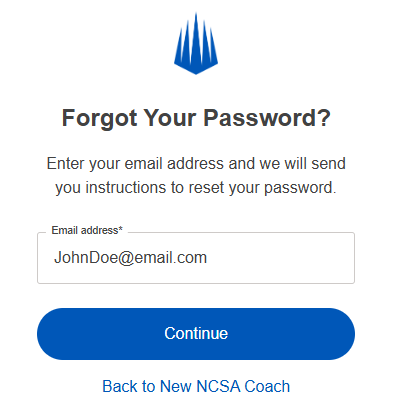Select the blue spiked logo above the heading
394x413 pixels.
tap(196, 43)
